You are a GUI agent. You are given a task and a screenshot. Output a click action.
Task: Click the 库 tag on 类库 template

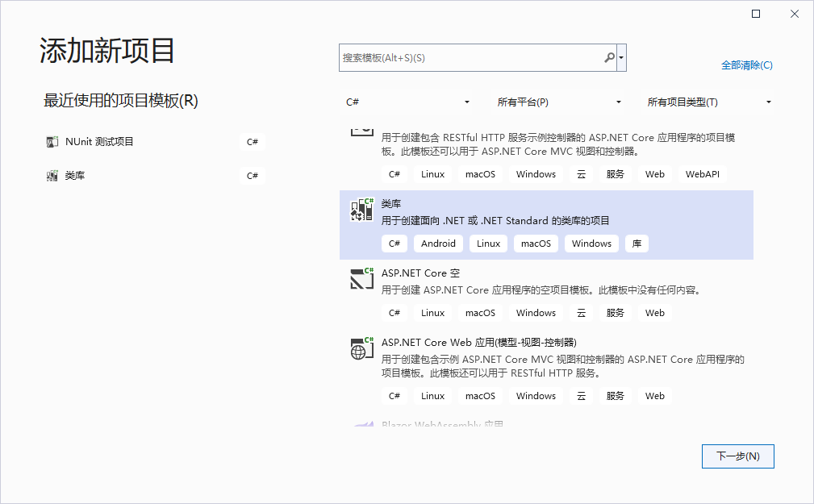[x=637, y=244]
